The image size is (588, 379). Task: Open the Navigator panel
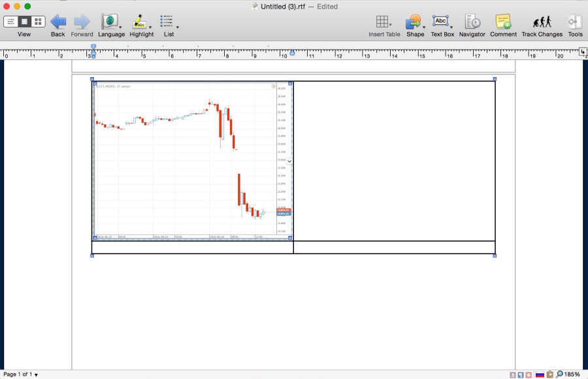(x=472, y=22)
